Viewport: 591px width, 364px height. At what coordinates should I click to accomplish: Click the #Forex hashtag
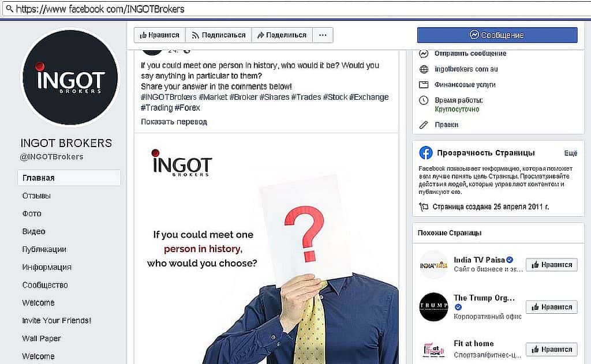[188, 108]
